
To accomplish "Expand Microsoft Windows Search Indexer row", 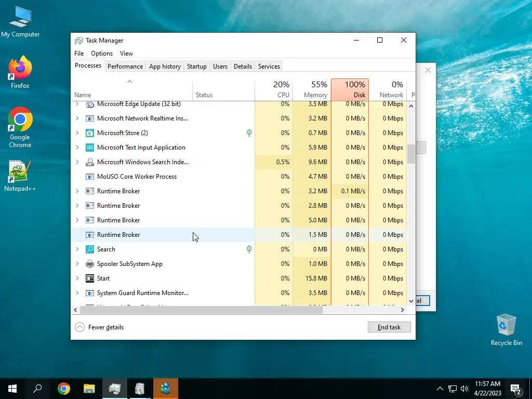I will (77, 162).
